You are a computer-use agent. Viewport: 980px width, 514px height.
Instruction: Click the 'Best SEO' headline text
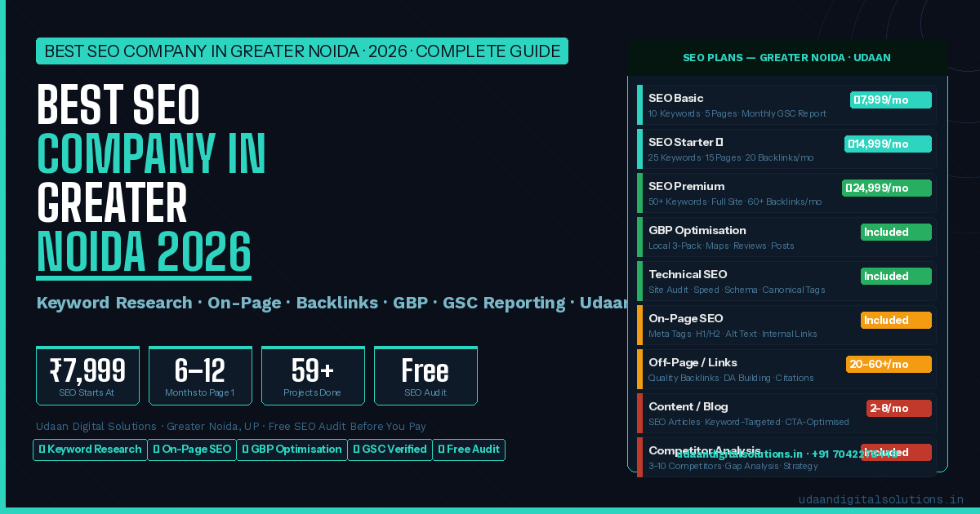[x=118, y=104]
